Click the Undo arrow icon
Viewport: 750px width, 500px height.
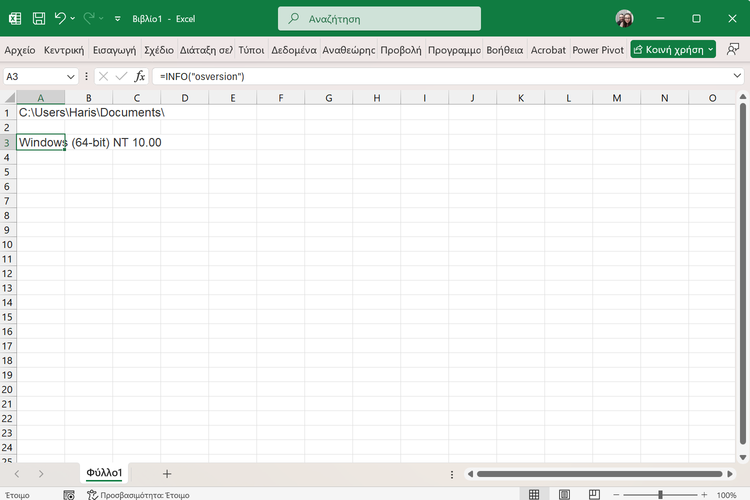pos(61,18)
